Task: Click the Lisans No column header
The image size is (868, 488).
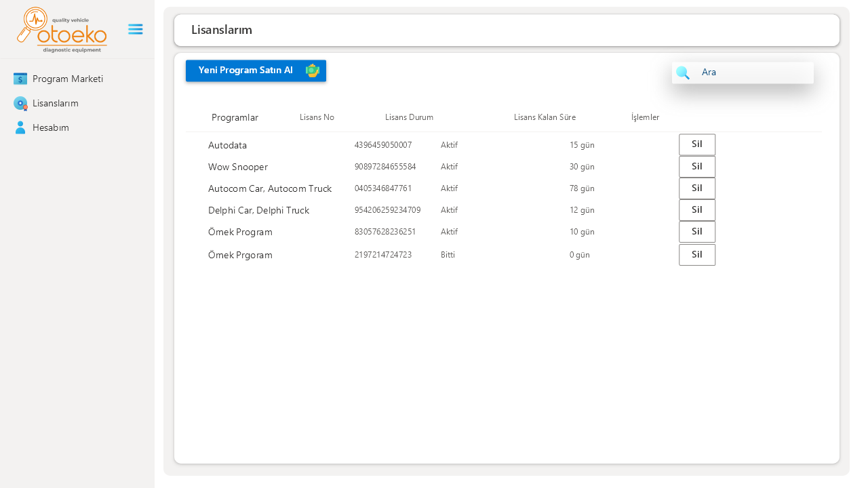Action: pos(317,117)
